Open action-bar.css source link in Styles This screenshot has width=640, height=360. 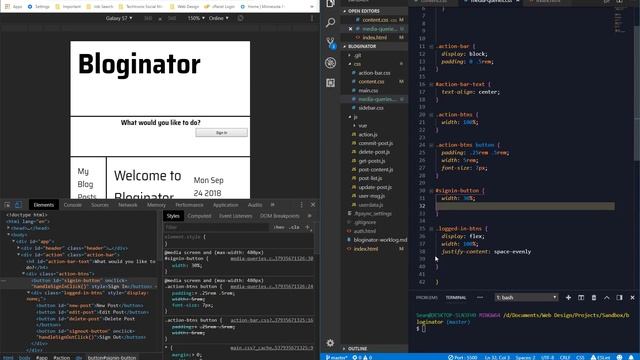click(271, 320)
